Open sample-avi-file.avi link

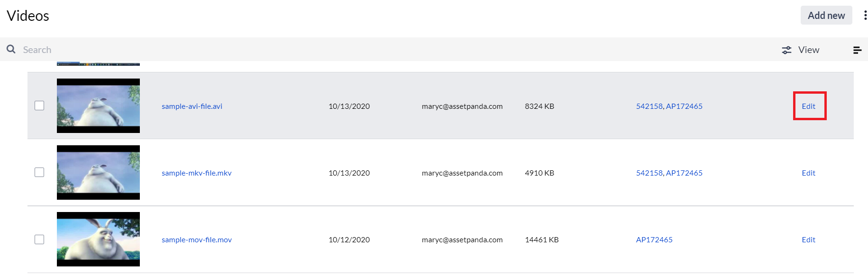tap(192, 106)
